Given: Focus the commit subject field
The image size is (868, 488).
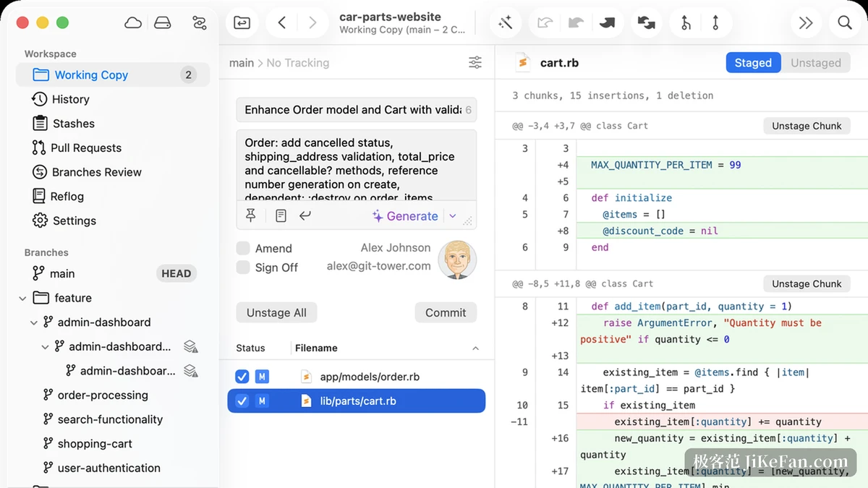Looking at the screenshot, I should click(x=357, y=110).
